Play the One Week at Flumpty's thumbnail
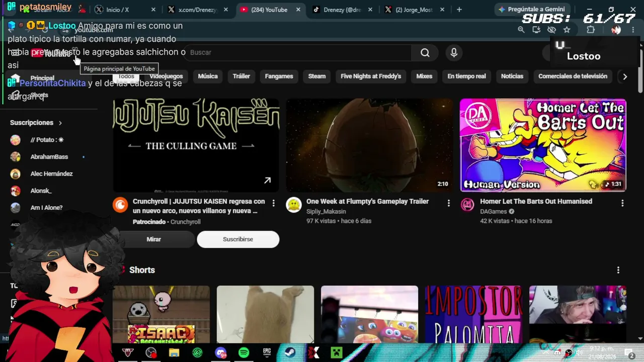 pos(370,145)
